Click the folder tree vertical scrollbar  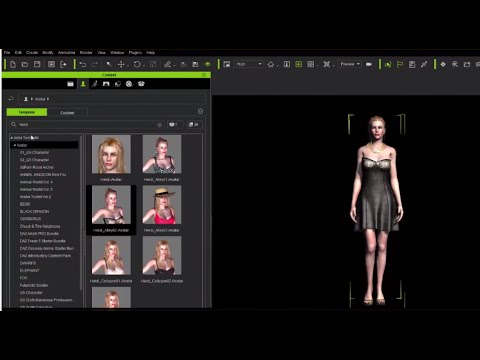pos(81,213)
